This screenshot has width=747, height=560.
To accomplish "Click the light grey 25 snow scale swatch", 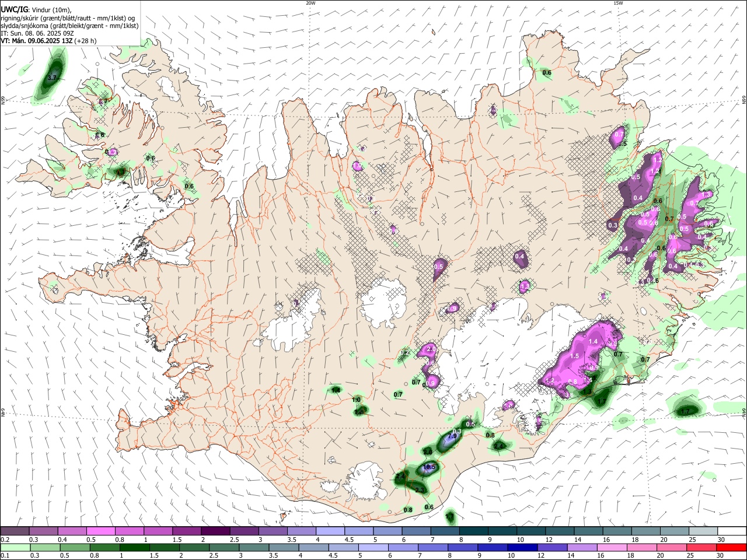I will tap(703, 531).
